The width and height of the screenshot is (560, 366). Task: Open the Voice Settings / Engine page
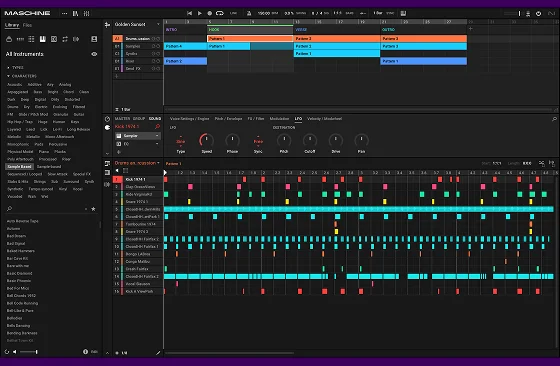click(190, 119)
